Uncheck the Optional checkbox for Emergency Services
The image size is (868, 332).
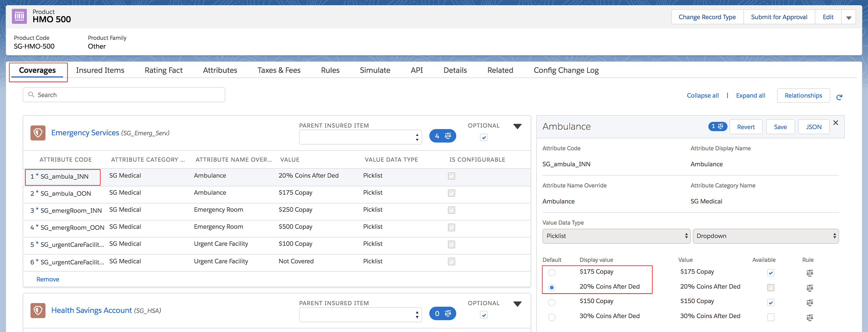[x=484, y=137]
